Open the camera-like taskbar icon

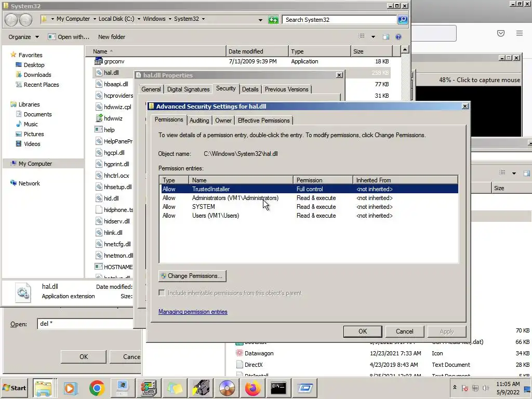(201, 388)
